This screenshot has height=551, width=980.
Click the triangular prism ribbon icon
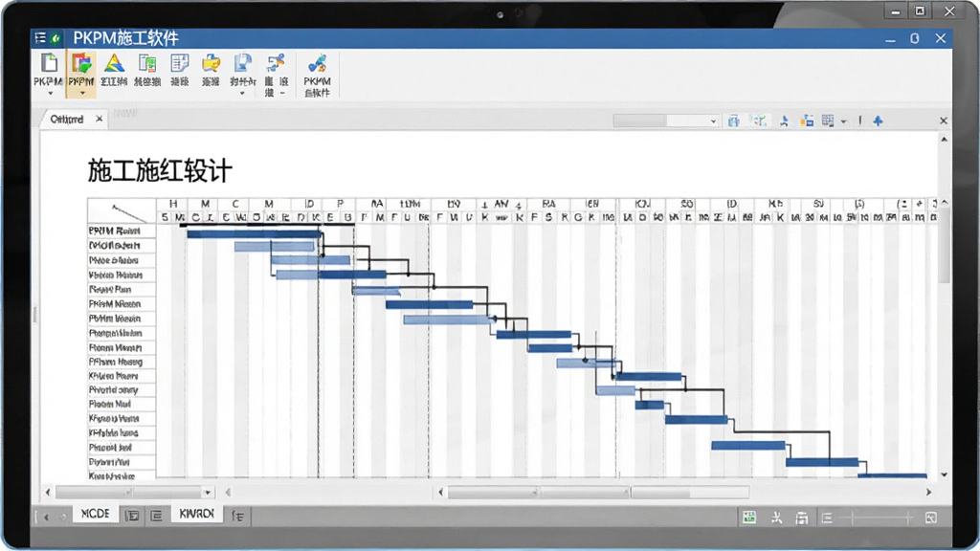click(x=114, y=64)
